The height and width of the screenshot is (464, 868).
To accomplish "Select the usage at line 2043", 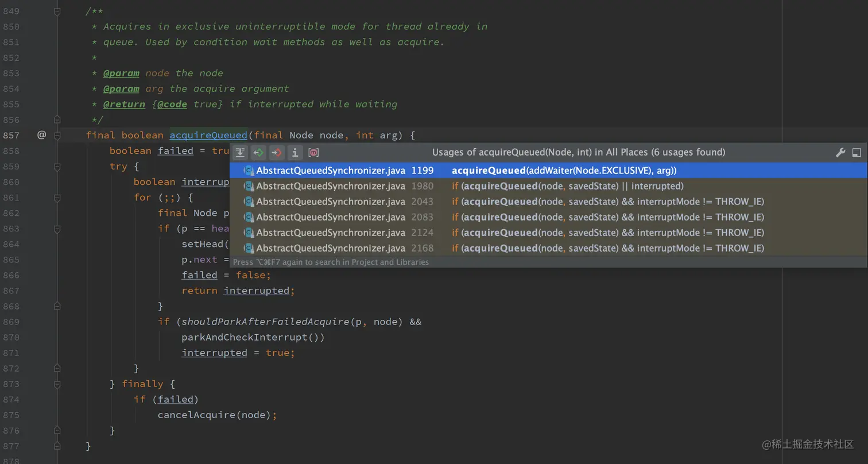I will click(x=548, y=202).
